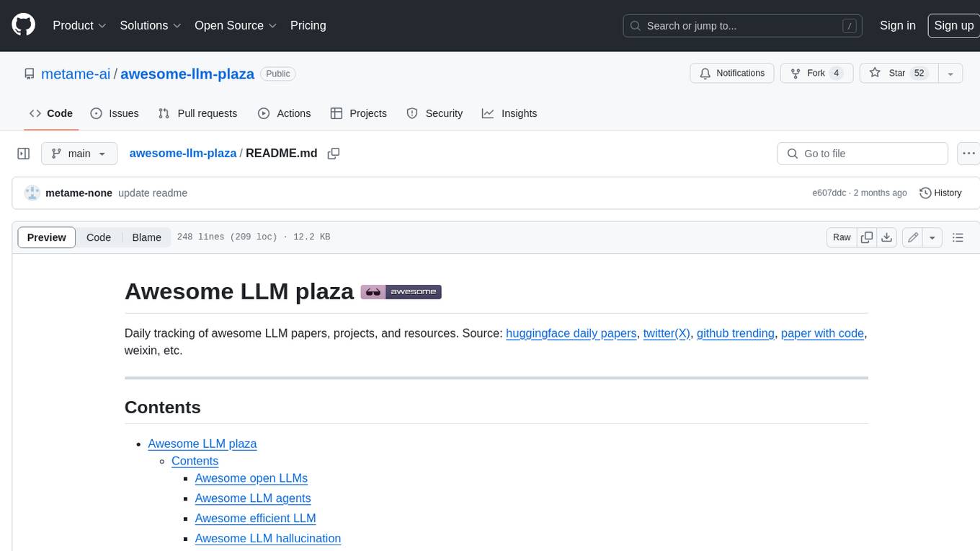Open more file actions ellipsis menu

click(x=968, y=154)
